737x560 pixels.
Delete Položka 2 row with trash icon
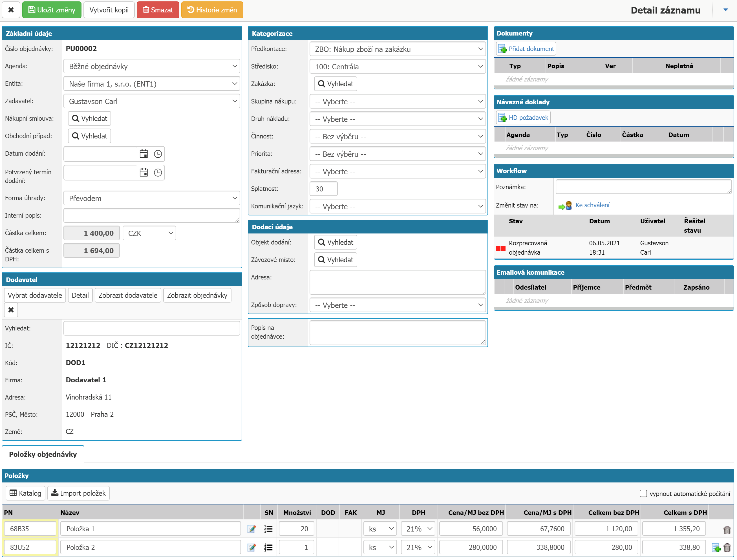click(x=727, y=548)
